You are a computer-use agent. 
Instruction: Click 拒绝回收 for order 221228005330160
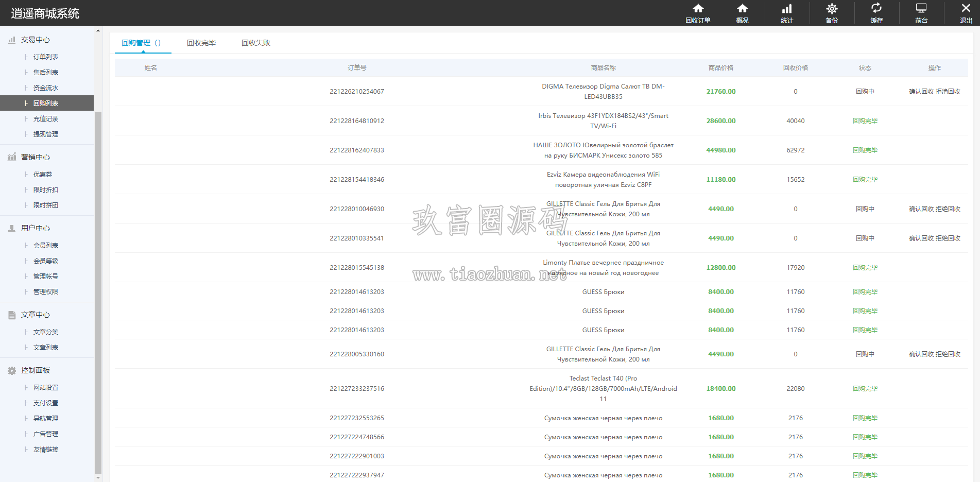pyautogui.click(x=948, y=354)
